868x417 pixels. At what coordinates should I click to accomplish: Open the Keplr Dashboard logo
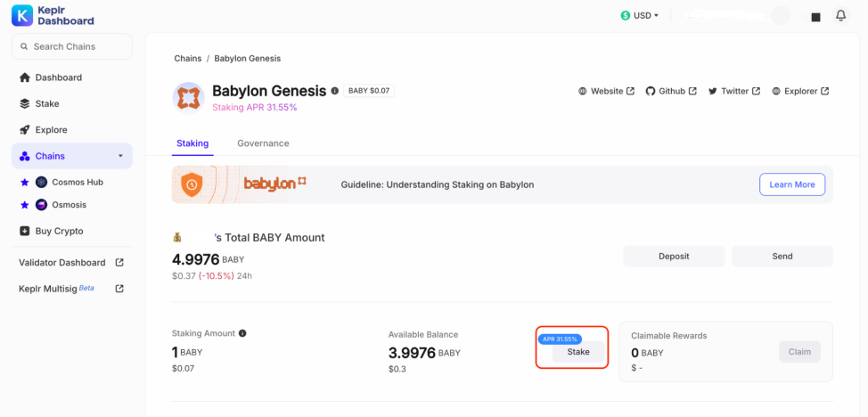(x=53, y=15)
